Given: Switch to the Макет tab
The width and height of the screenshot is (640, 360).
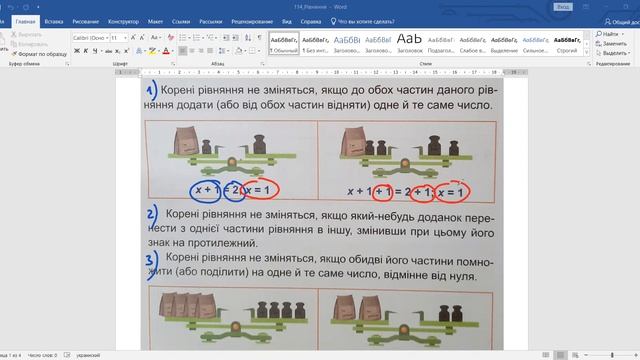Looking at the screenshot, I should (x=155, y=22).
